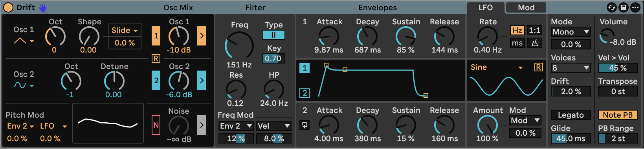Viewport: 644px width, 149px height.
Task: Click the Glide 45.0 ms field
Action: [571, 138]
